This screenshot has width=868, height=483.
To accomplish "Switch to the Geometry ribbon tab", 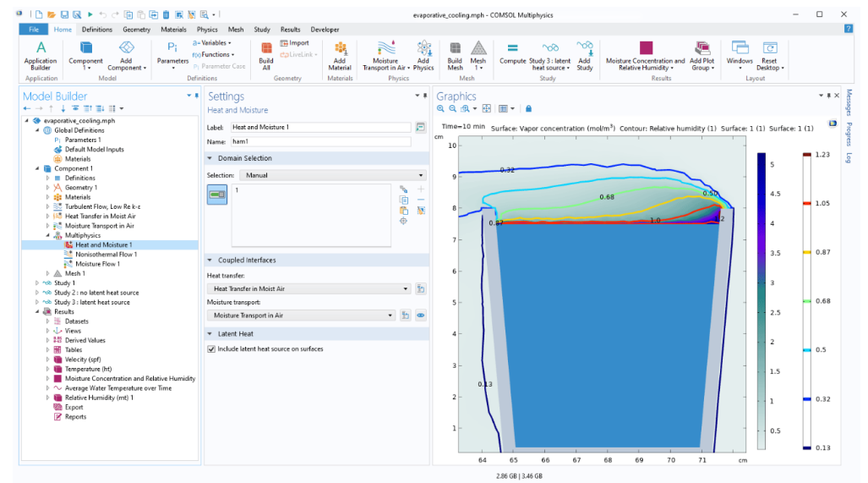I will [x=136, y=30].
